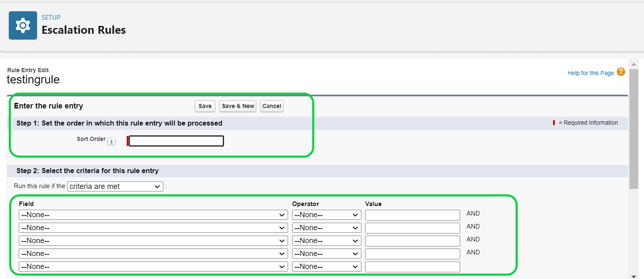Click the second row Value box

412,227
